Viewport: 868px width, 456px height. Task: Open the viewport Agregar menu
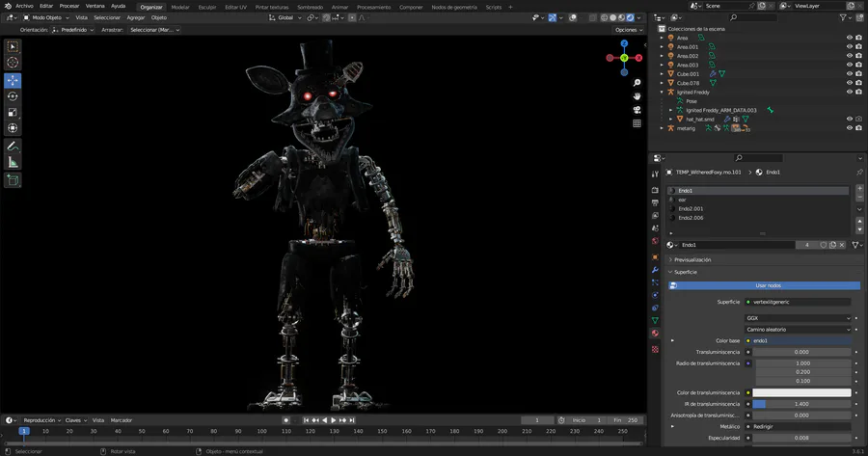(136, 17)
